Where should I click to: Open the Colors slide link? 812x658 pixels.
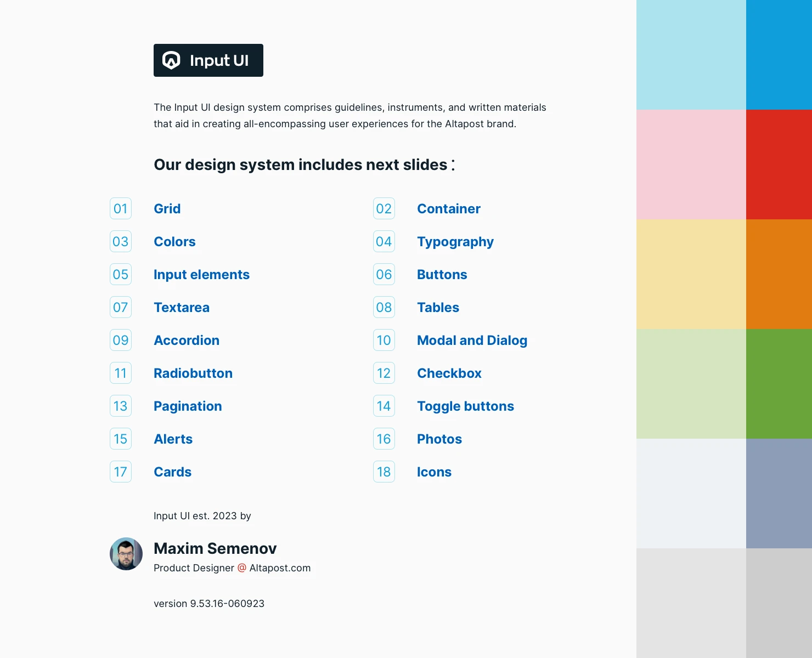coord(174,242)
